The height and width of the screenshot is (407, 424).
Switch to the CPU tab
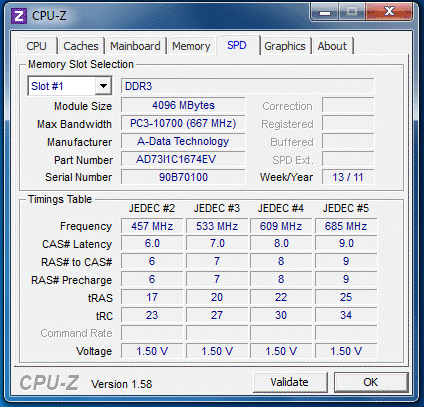[x=36, y=46]
